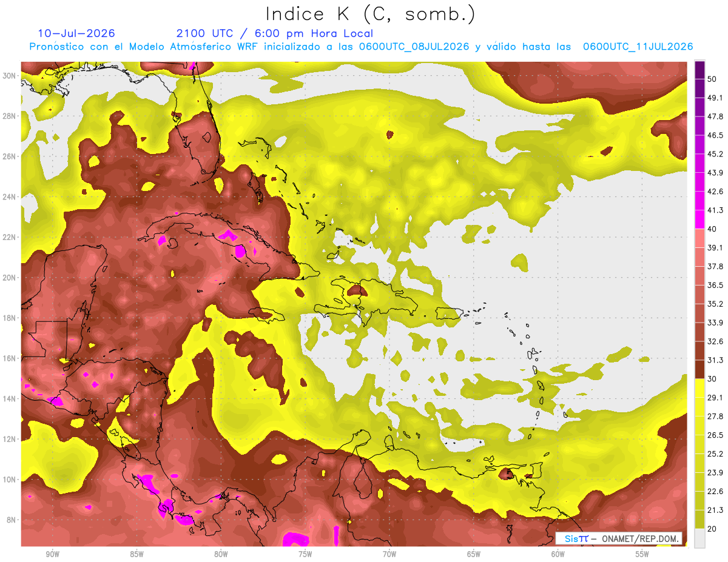The width and height of the screenshot is (728, 562).
Task: Click the color scale value 49.1
Action: pyautogui.click(x=716, y=97)
